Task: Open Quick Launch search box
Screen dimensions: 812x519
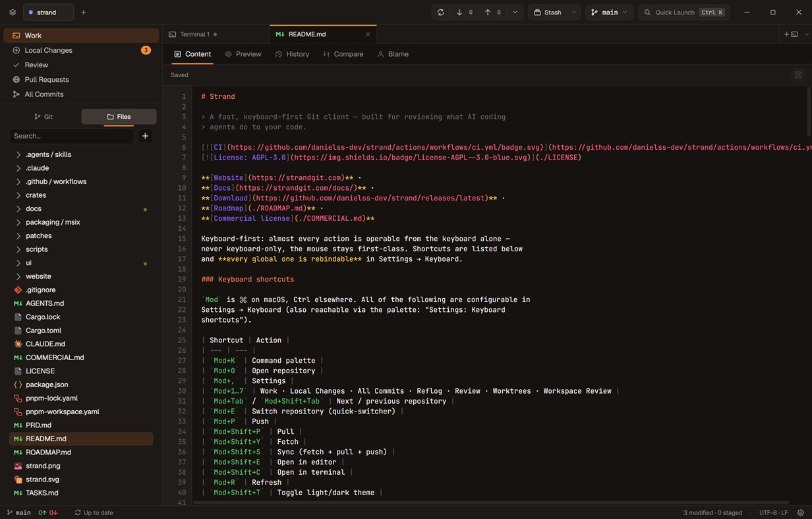Action: click(x=683, y=13)
